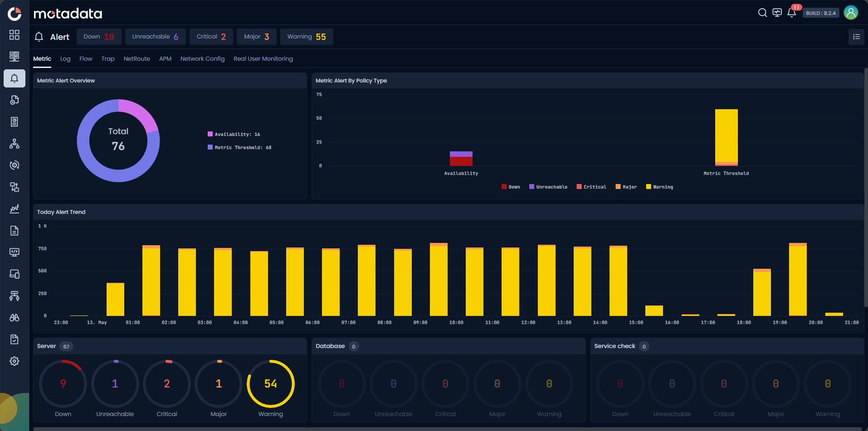Click the Database count badge 0

click(354, 347)
